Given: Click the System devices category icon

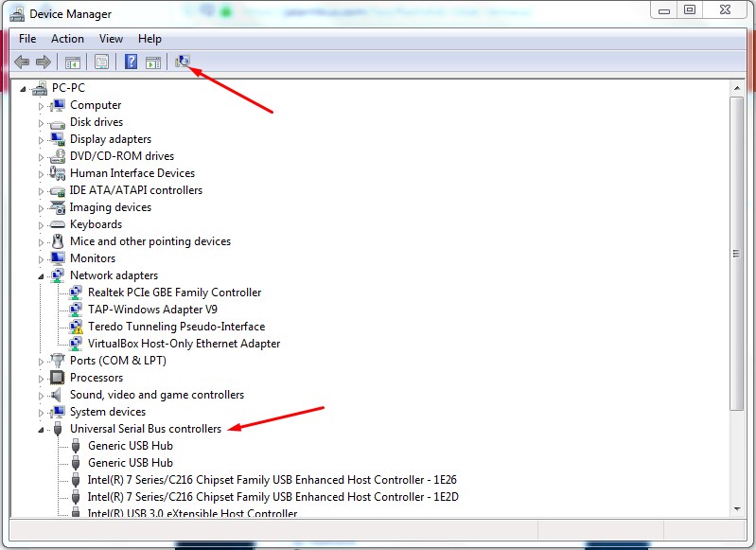Looking at the screenshot, I should [58, 412].
